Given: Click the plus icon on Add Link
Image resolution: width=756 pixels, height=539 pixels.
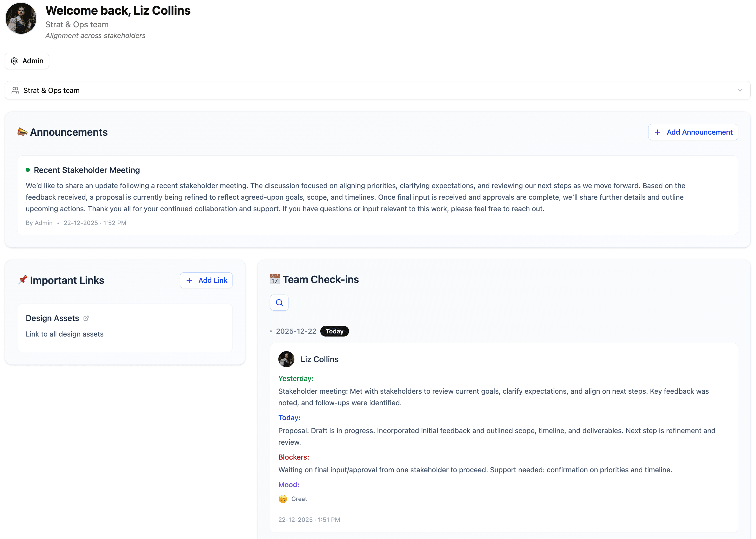Looking at the screenshot, I should coord(189,280).
